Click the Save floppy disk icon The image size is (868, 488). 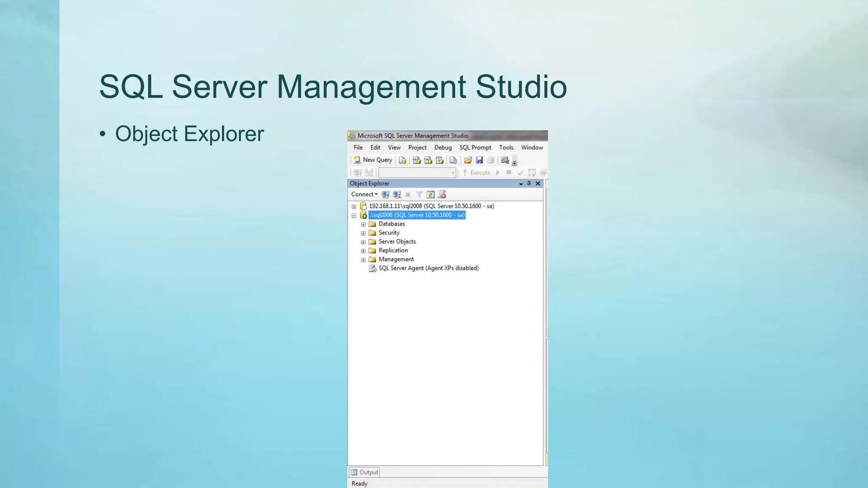coord(479,160)
